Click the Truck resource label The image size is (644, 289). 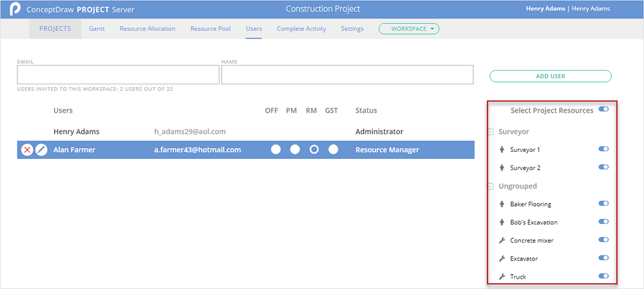click(x=518, y=277)
